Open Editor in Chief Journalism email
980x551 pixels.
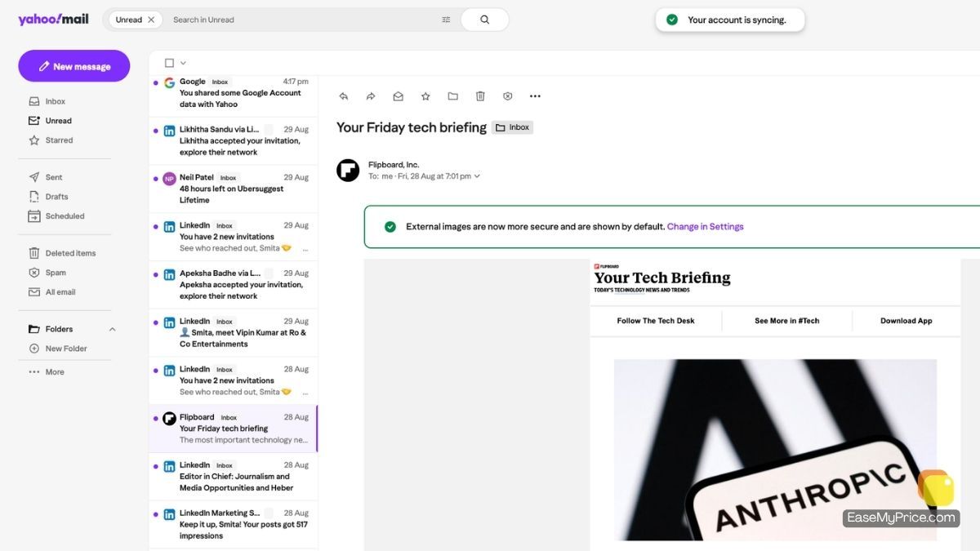click(x=234, y=477)
